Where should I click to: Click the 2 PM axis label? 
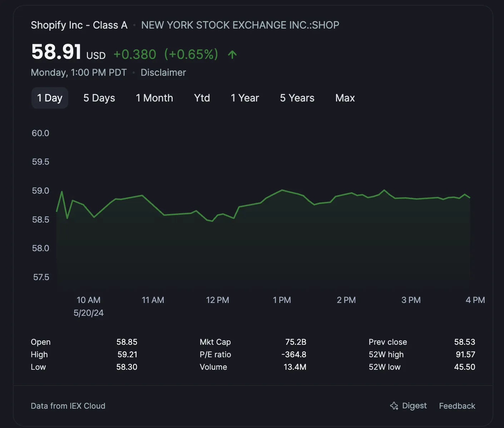346,300
